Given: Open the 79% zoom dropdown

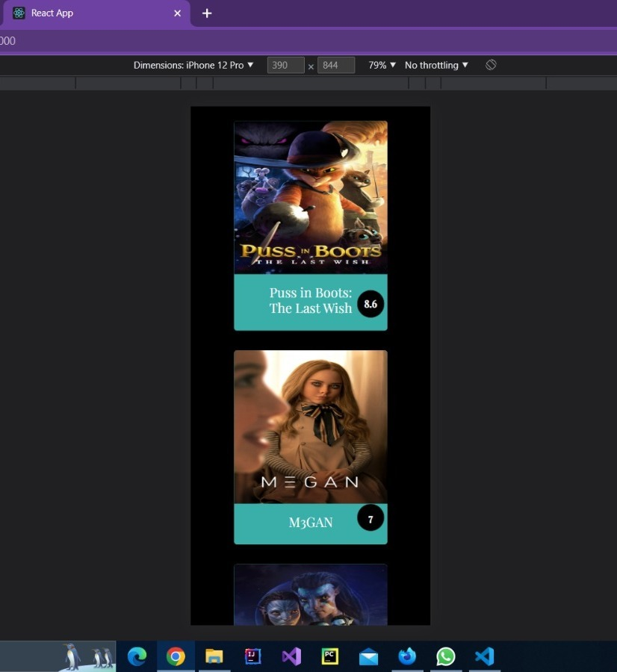Looking at the screenshot, I should click(382, 65).
